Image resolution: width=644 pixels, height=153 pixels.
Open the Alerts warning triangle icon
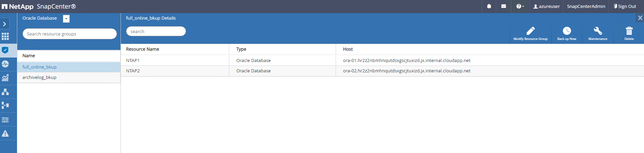(x=5, y=133)
